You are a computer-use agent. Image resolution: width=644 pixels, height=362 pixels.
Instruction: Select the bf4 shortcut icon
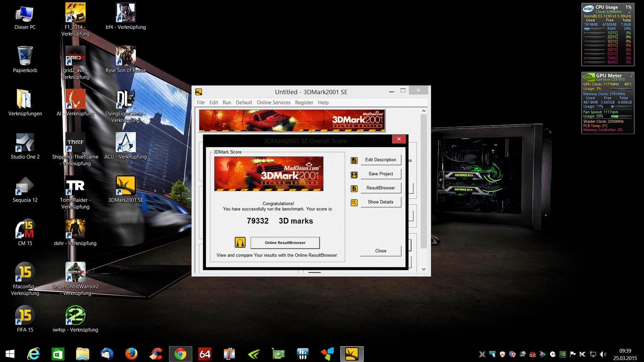pos(126,17)
